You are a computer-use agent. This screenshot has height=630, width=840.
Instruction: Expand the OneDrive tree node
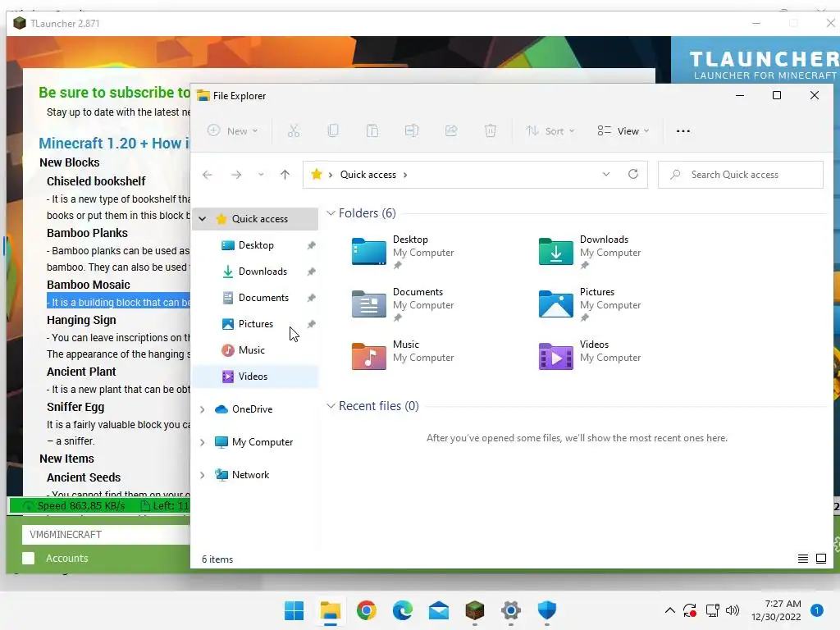pos(203,409)
